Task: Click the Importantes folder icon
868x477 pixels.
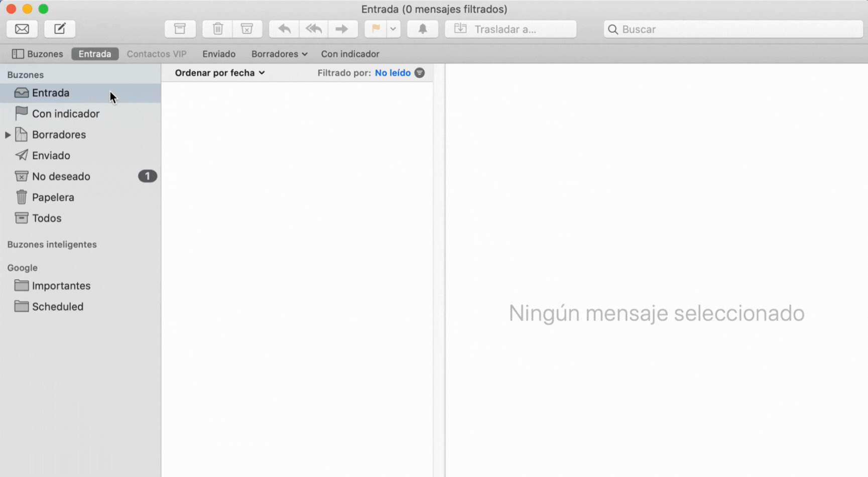Action: 21,285
